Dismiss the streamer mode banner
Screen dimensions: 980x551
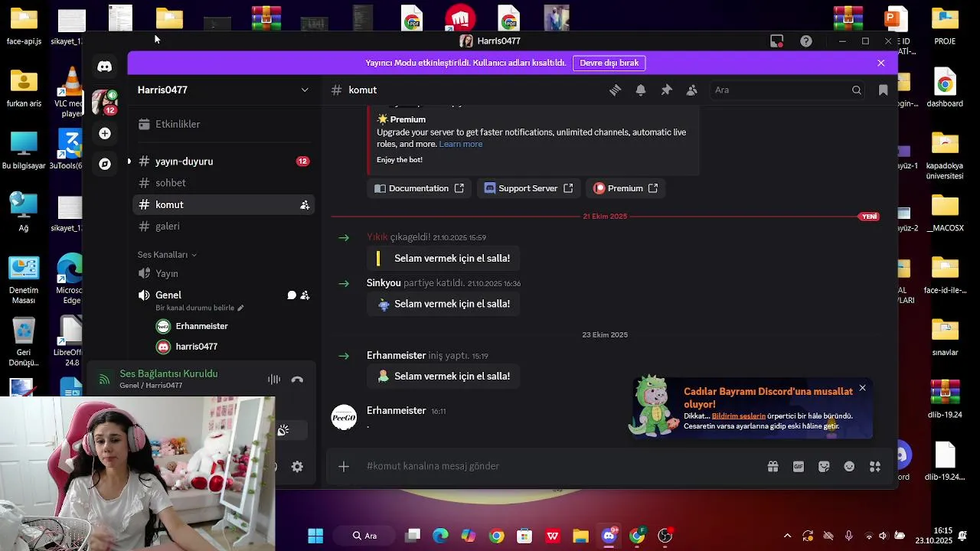pyautogui.click(x=881, y=63)
